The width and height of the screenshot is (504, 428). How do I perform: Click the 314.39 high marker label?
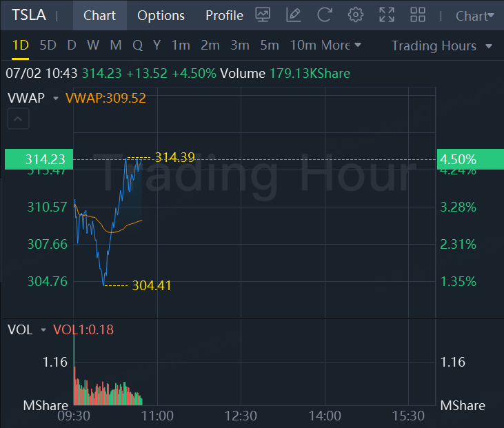pyautogui.click(x=175, y=157)
